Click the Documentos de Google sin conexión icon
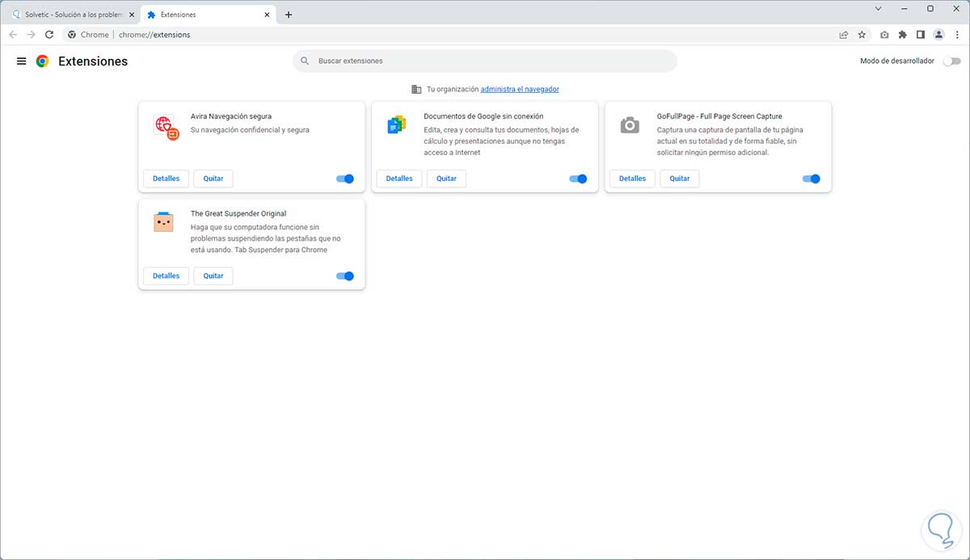The height and width of the screenshot is (560, 970). [396, 124]
